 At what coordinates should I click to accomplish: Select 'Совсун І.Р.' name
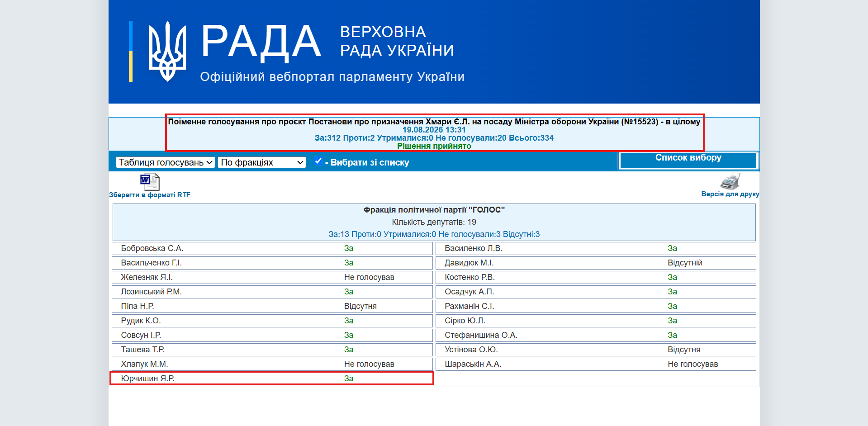(141, 335)
